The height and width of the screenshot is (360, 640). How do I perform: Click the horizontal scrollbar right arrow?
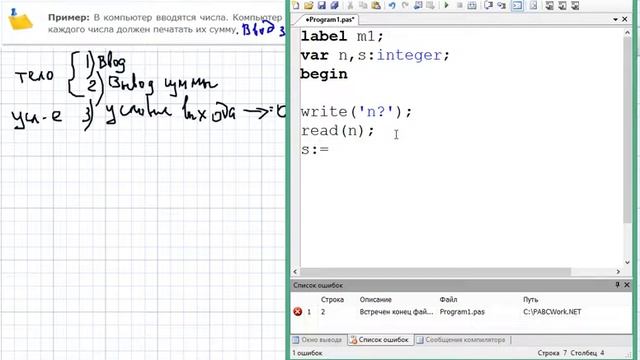coord(618,271)
